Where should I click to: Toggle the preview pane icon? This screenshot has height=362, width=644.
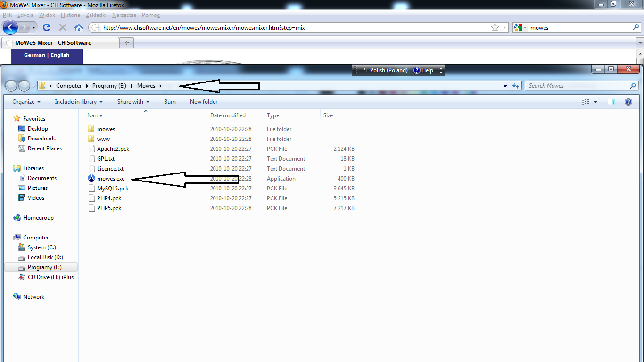(611, 102)
